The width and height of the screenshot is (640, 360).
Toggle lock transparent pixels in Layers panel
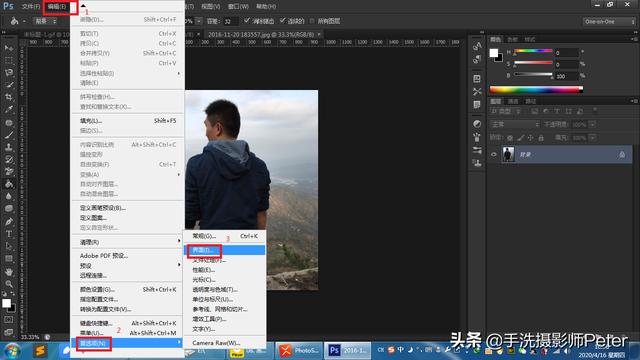[x=510, y=138]
